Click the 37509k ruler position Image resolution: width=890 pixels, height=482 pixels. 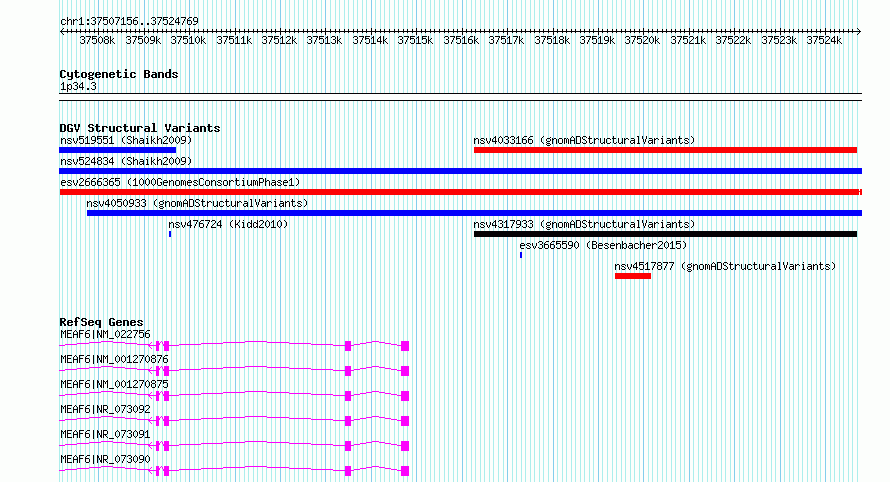(143, 40)
